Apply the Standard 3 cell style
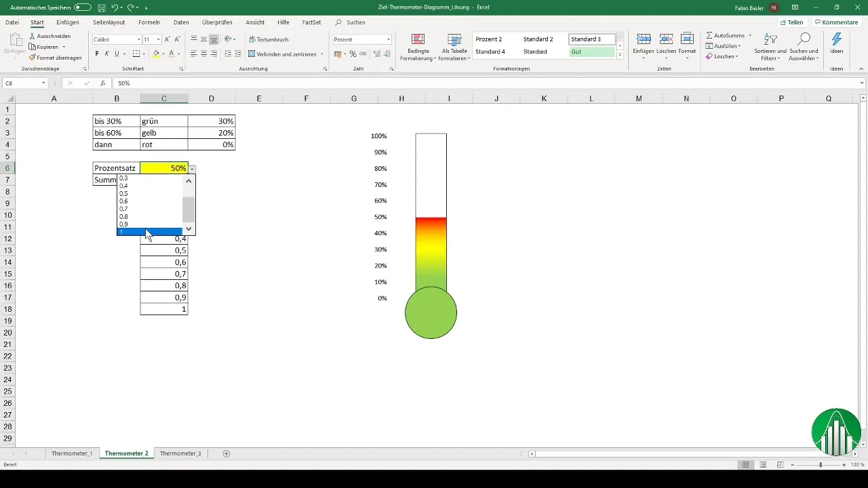This screenshot has width=868, height=488. (x=591, y=39)
